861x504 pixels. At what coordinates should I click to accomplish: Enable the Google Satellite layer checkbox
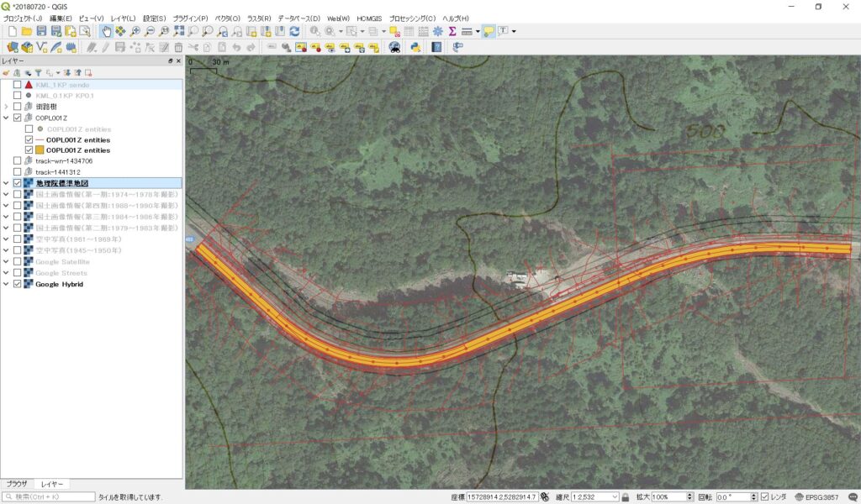pyautogui.click(x=18, y=262)
